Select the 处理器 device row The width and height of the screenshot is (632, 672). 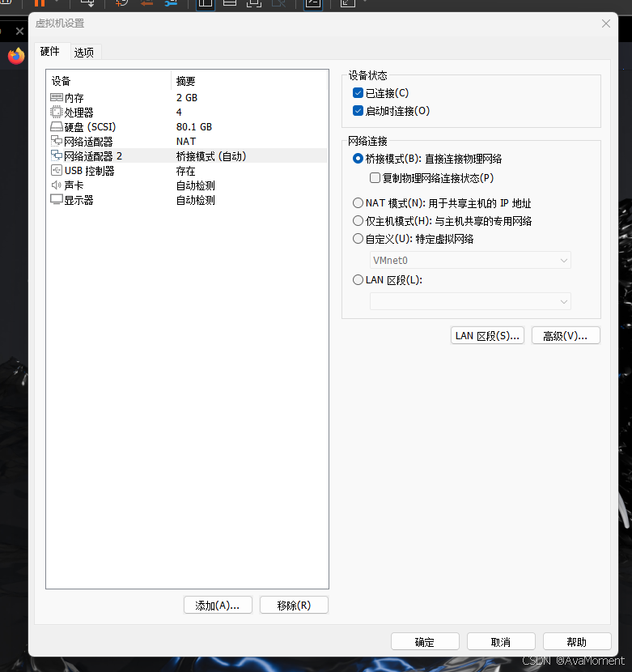click(x=187, y=113)
